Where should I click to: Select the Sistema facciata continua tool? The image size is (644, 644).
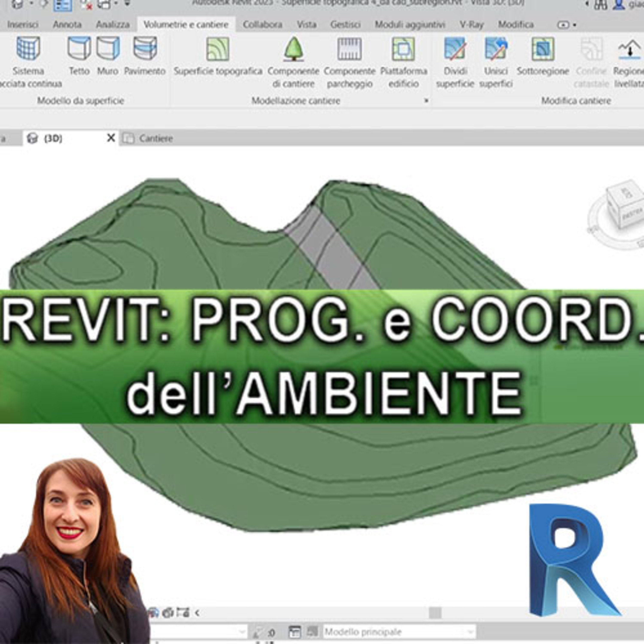(28, 62)
